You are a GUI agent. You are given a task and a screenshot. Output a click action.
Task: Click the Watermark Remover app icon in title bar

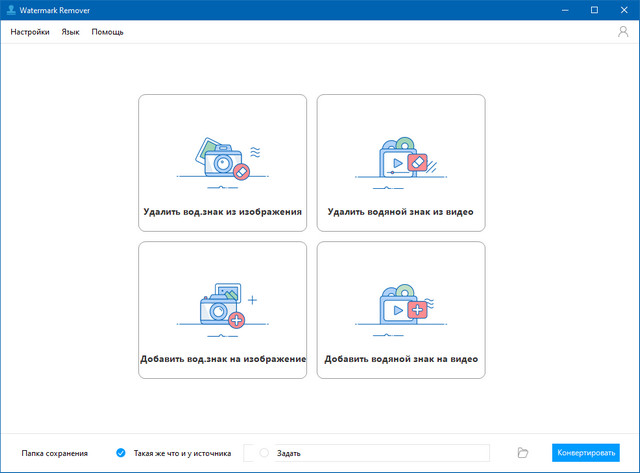click(x=11, y=10)
